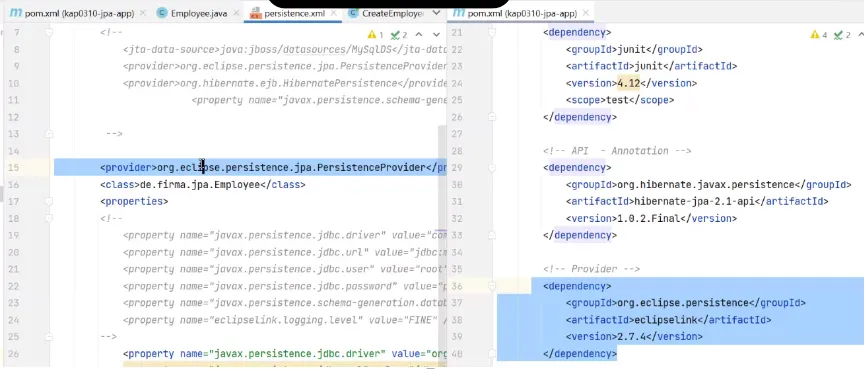Click the HibernatePersistence provider comment line 10
The width and height of the screenshot is (865, 369).
[x=285, y=83]
